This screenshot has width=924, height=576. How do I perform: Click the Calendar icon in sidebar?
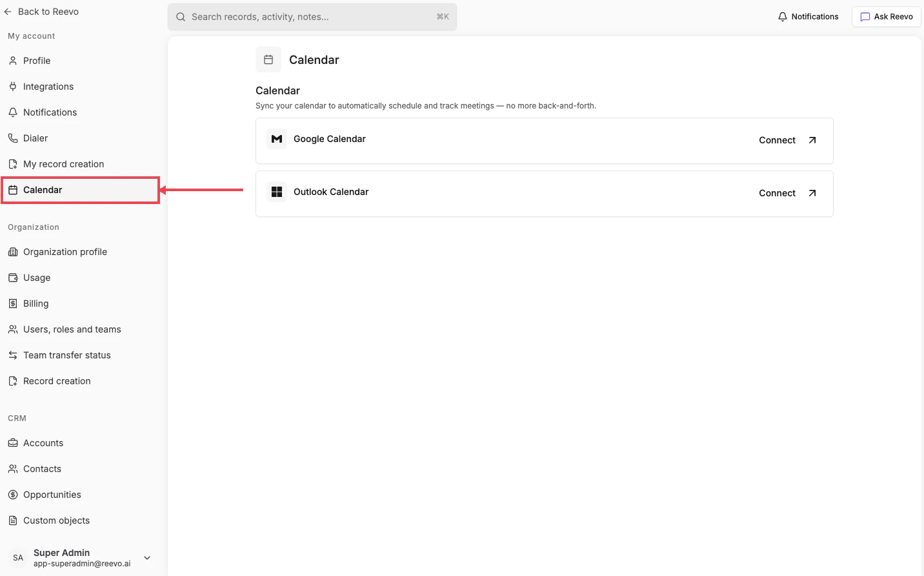(13, 190)
